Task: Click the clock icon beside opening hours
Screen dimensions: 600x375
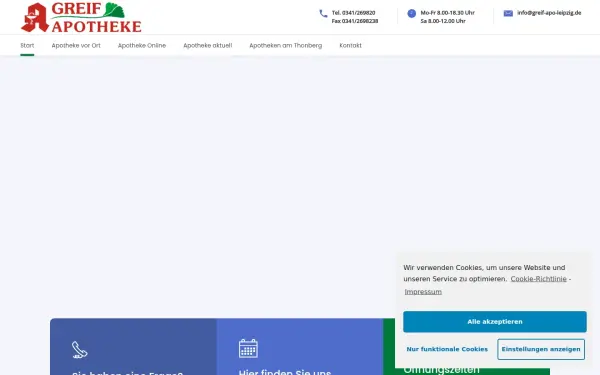Action: coord(411,13)
